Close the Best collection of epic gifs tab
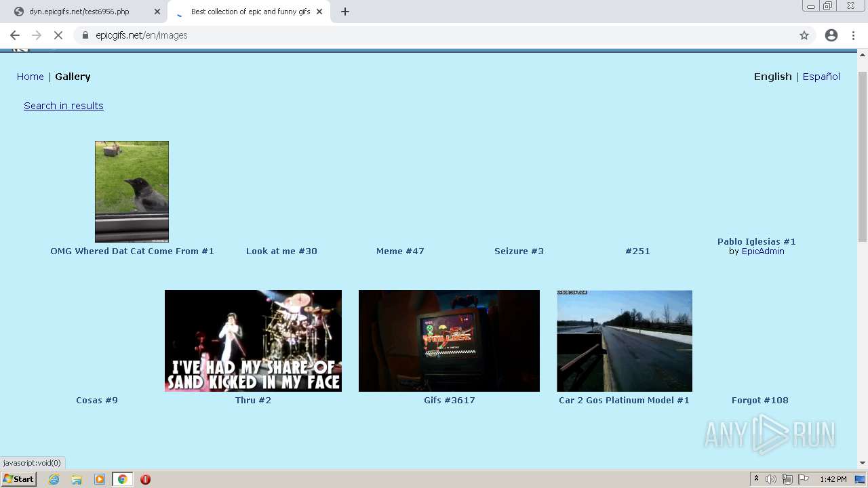 coord(319,12)
